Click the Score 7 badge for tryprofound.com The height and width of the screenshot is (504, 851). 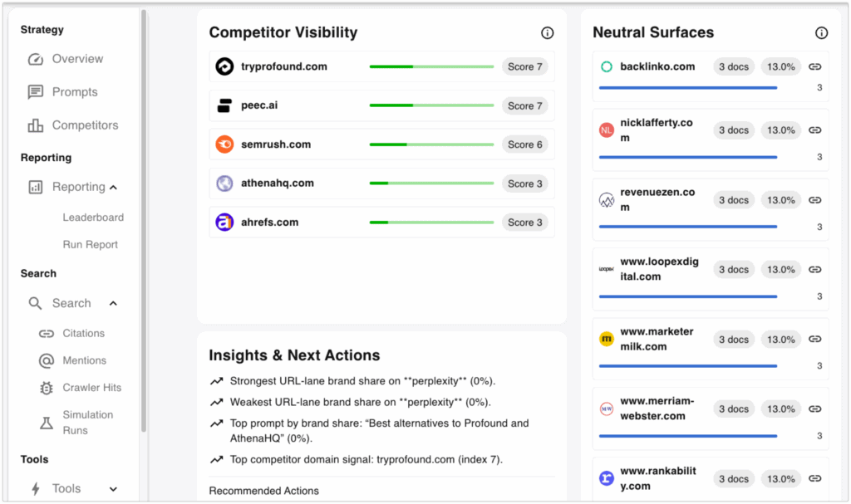pyautogui.click(x=524, y=66)
